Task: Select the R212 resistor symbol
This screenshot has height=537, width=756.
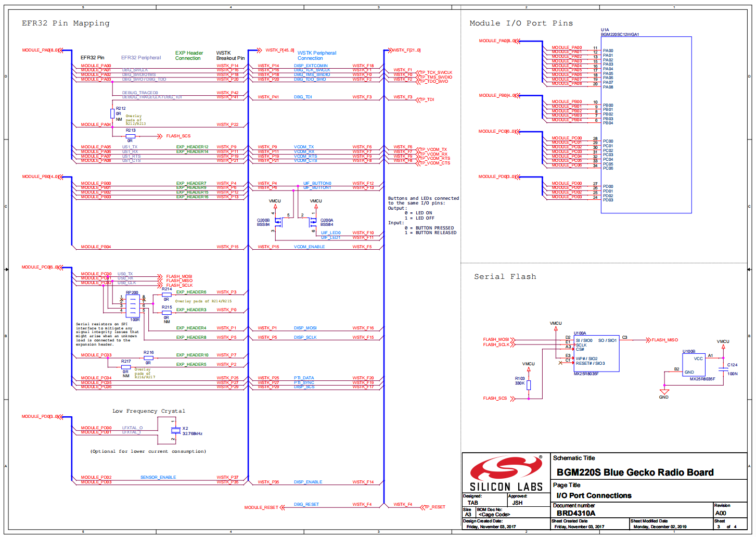Action: coord(112,113)
